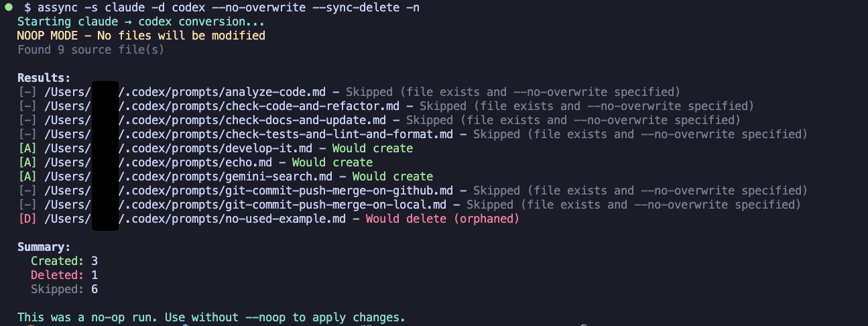Click the check-code-and-refactor.md file path

229,106
